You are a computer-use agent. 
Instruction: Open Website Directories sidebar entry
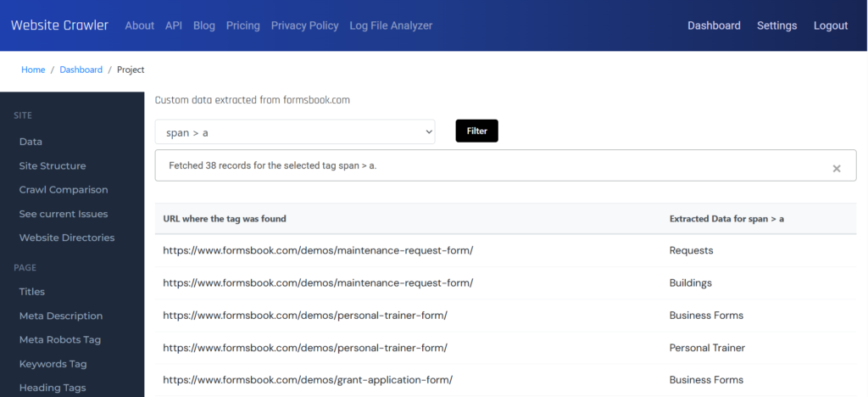[67, 238]
